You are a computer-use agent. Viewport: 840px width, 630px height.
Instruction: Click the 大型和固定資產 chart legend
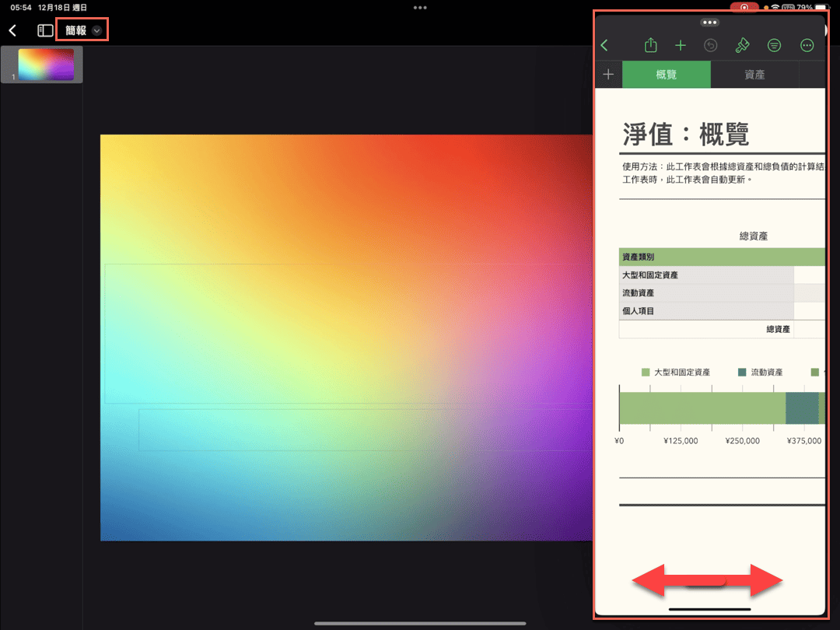(x=676, y=373)
